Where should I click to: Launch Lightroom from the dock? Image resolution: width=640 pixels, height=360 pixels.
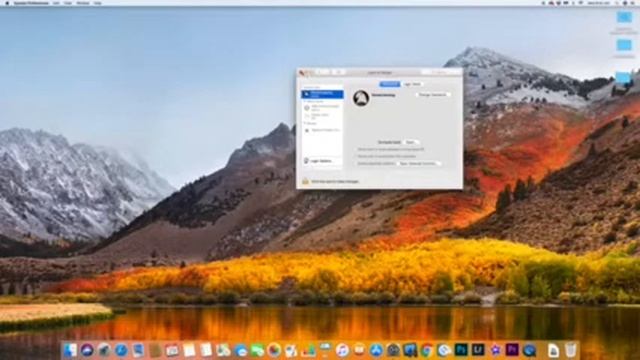(x=478, y=350)
